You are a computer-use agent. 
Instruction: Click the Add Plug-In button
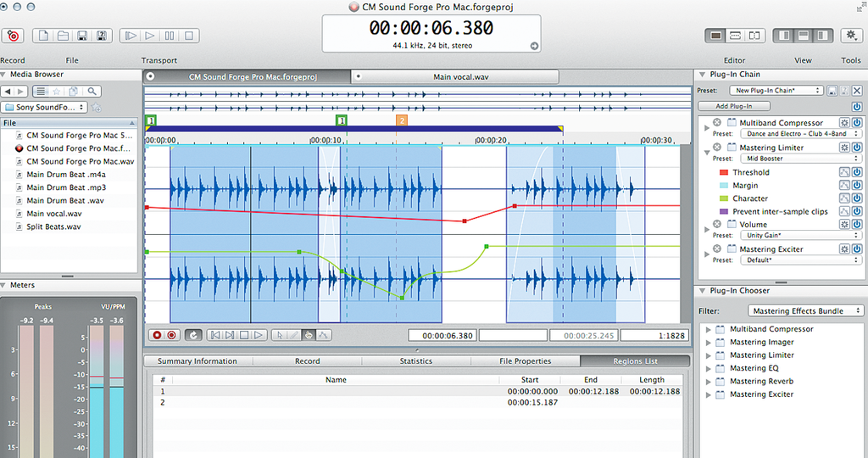(x=734, y=106)
